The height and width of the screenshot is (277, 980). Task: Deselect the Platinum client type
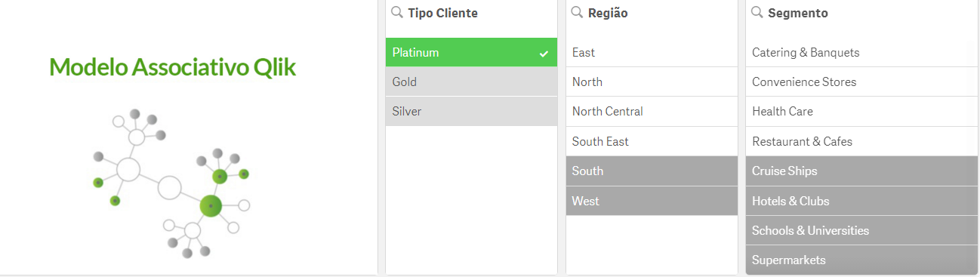point(471,52)
